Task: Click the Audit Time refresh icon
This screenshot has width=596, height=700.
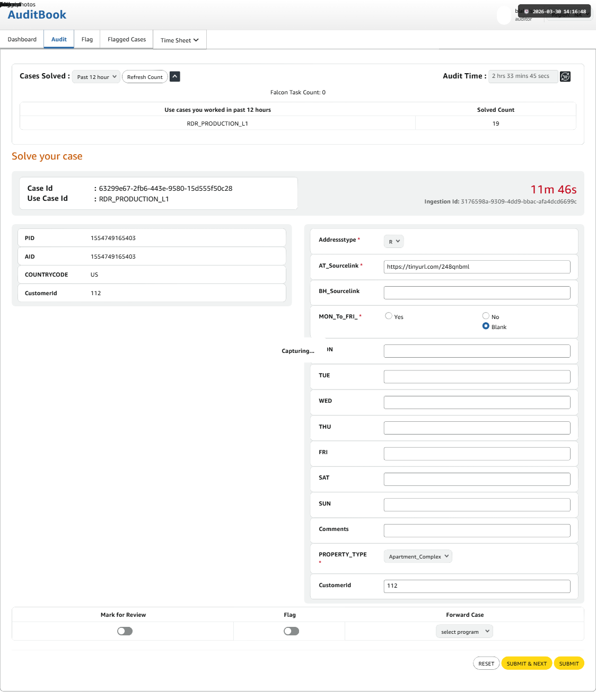Action: tap(565, 77)
